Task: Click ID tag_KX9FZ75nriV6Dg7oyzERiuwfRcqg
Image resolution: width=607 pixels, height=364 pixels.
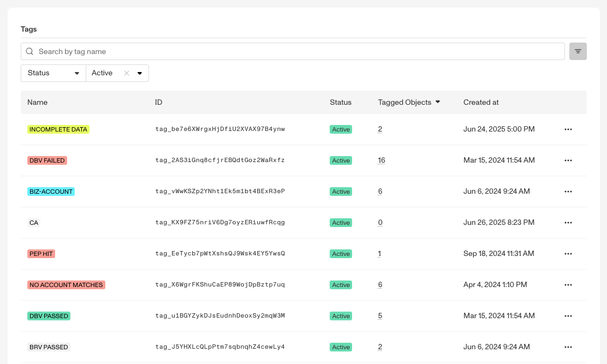Action: (x=220, y=223)
